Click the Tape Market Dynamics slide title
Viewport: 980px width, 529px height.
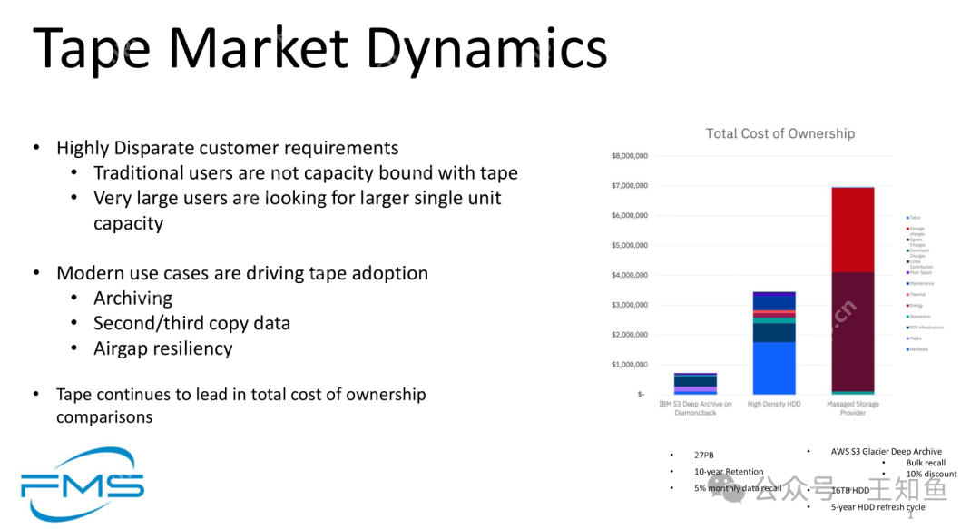[x=319, y=48]
